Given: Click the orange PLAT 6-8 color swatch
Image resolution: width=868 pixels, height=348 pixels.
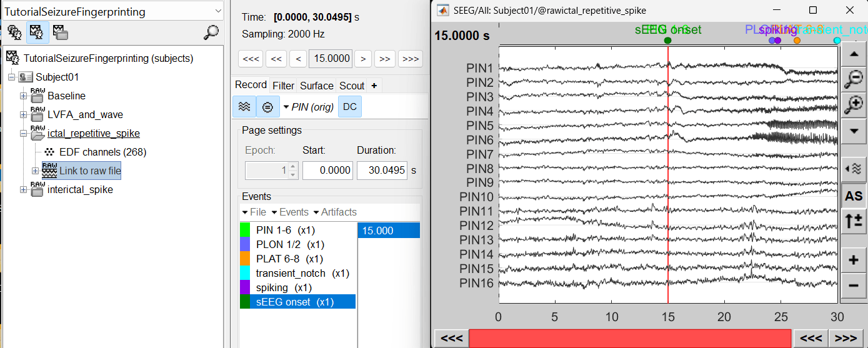Looking at the screenshot, I should [245, 259].
